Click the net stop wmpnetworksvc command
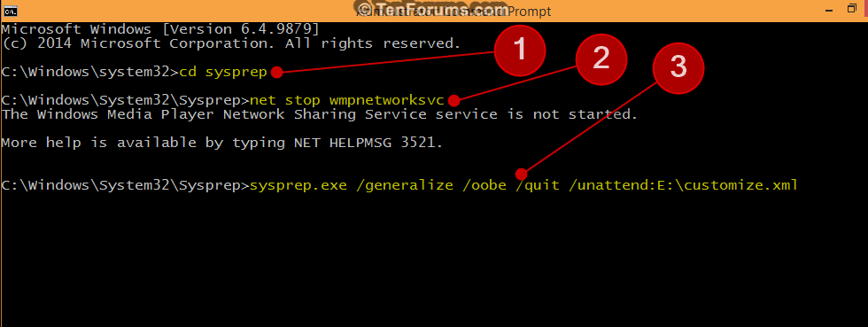868x327 pixels. 347,100
